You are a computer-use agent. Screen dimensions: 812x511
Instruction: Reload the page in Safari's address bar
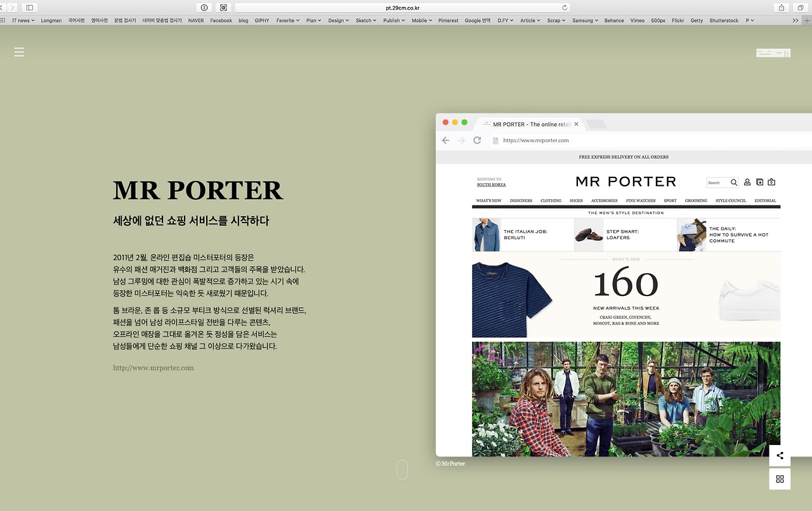tap(565, 8)
